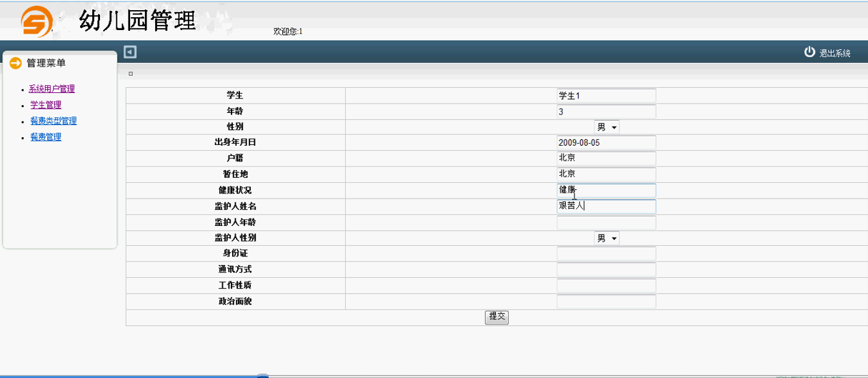868x378 pixels.
Task: Click the empty 监护人年龄 field
Action: pos(606,223)
